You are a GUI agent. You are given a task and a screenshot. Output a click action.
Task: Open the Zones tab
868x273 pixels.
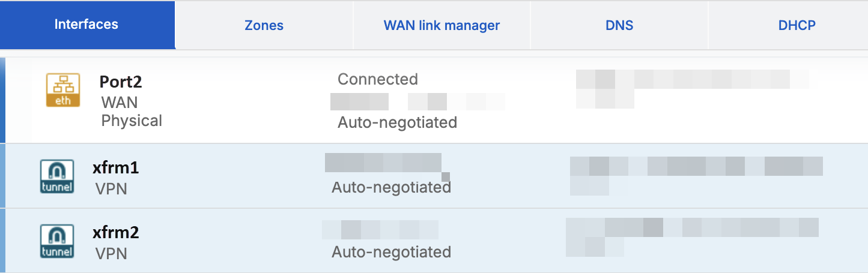pos(264,25)
